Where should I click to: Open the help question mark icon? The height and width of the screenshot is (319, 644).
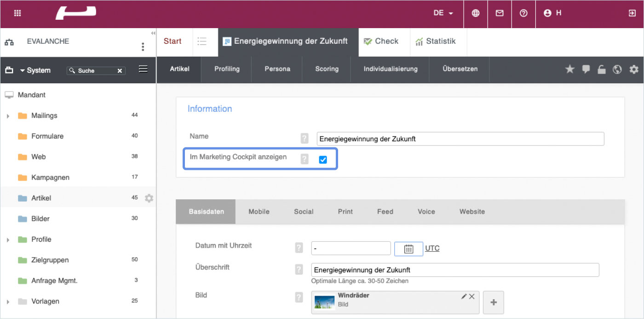pyautogui.click(x=523, y=13)
